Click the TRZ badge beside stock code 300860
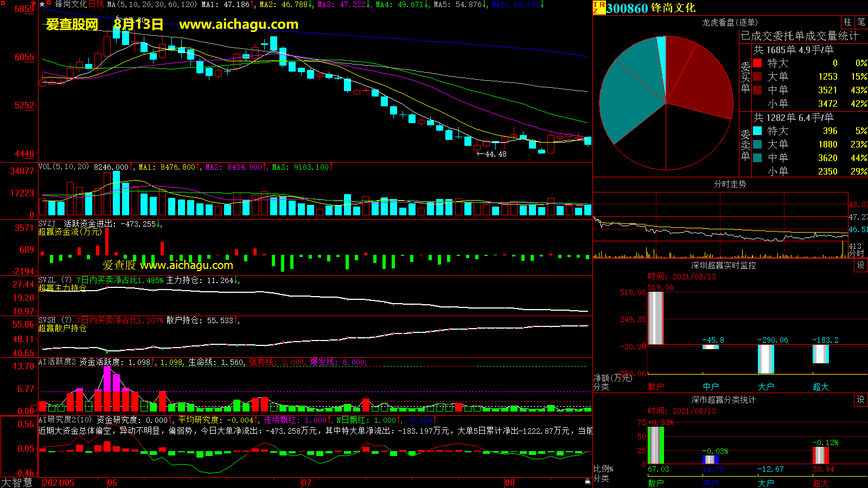Screen dimensions: 868x488 (599, 8)
